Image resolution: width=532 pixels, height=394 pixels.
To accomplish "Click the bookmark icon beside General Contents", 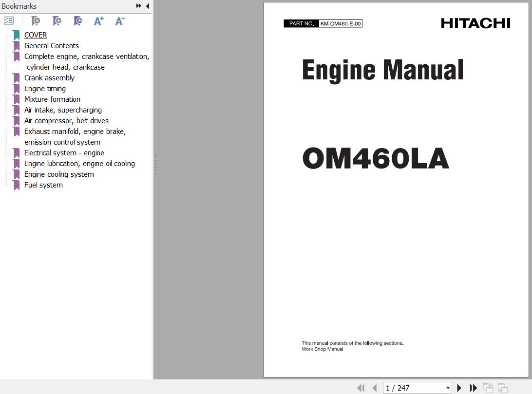I will 16,46.
